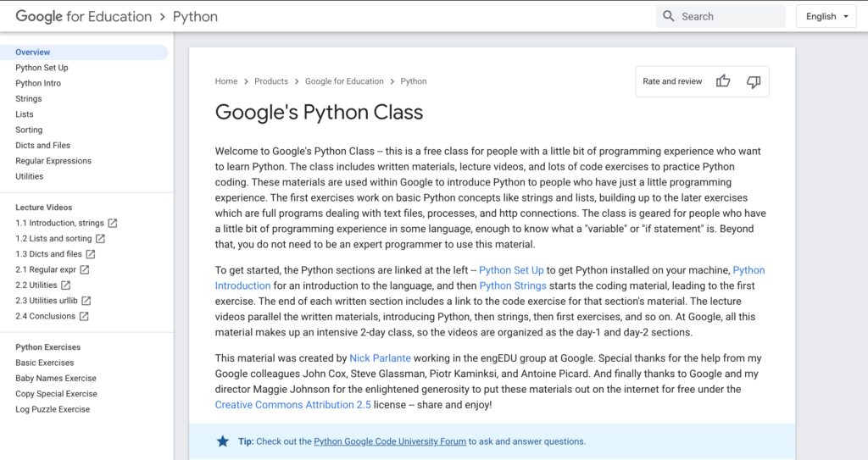Open the English language dropdown
The image size is (868, 460).
[x=826, y=16]
